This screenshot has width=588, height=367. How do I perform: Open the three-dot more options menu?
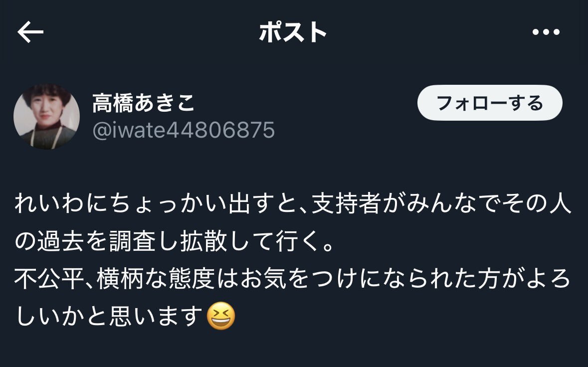pyautogui.click(x=546, y=32)
